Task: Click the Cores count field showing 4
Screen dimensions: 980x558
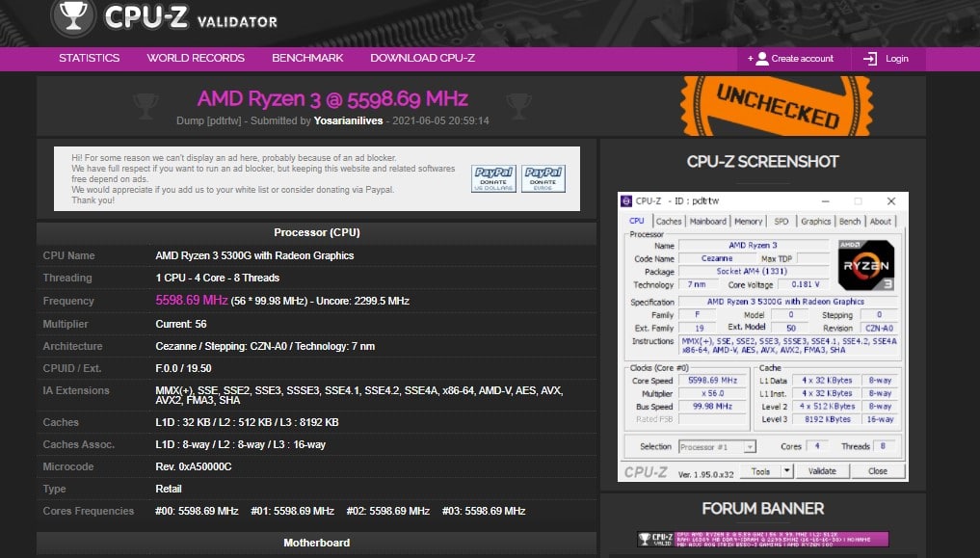Action: pyautogui.click(x=817, y=446)
